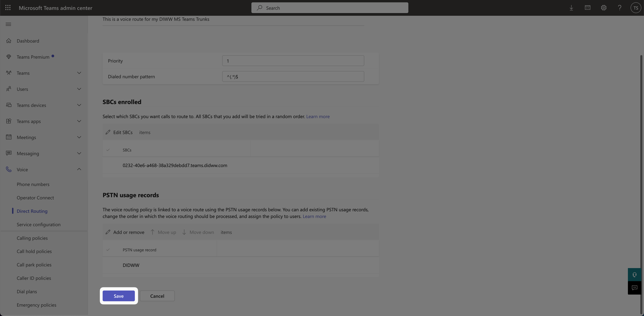Click the Messaging chat icon
This screenshot has height=316, width=644.
(9, 153)
